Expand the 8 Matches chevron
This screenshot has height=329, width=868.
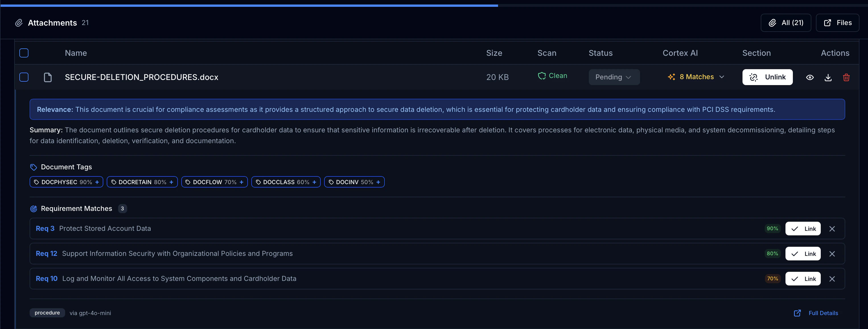click(722, 77)
